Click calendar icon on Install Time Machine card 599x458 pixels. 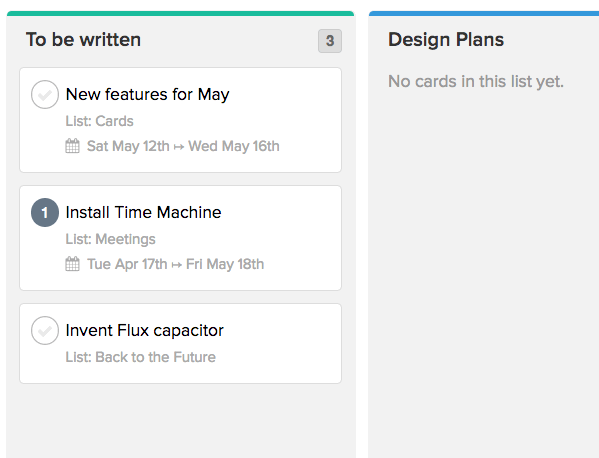point(72,264)
